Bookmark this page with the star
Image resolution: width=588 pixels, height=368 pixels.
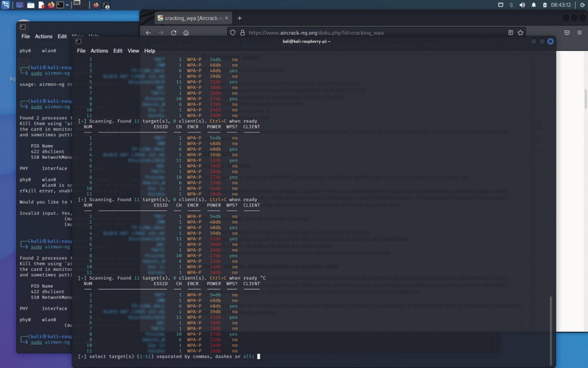coord(520,33)
